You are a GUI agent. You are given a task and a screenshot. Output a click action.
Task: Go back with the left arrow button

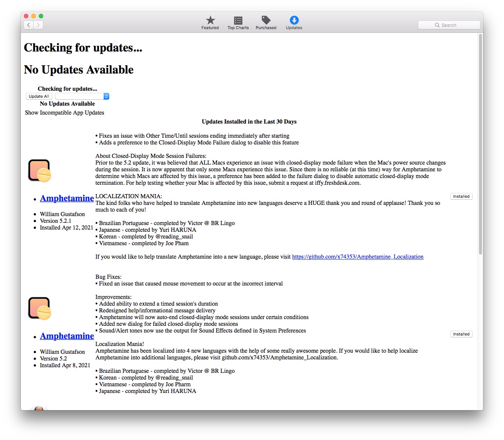pos(29,25)
